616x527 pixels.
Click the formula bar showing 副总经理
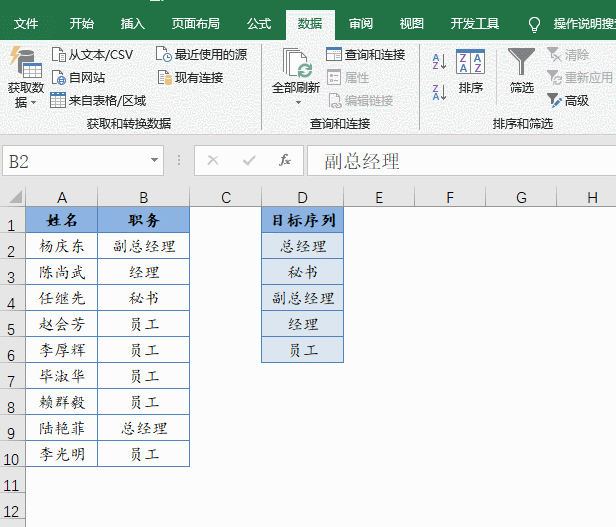click(x=461, y=161)
